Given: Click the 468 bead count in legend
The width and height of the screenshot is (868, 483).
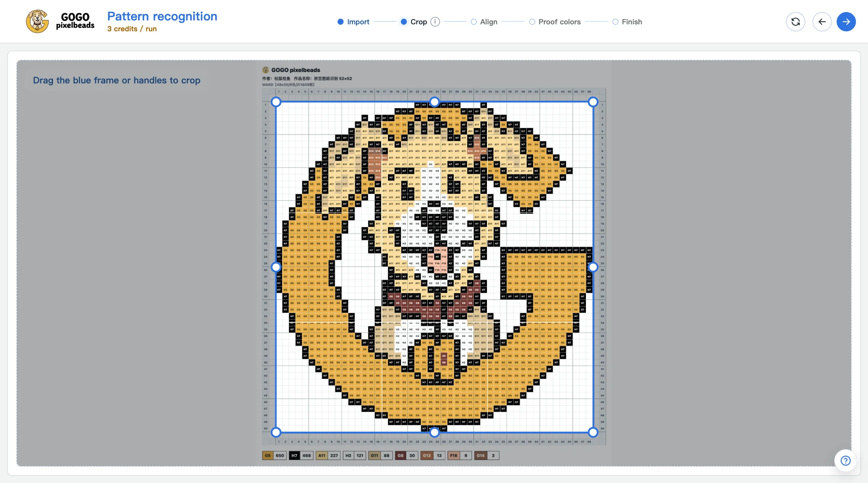Looking at the screenshot, I should 306,456.
